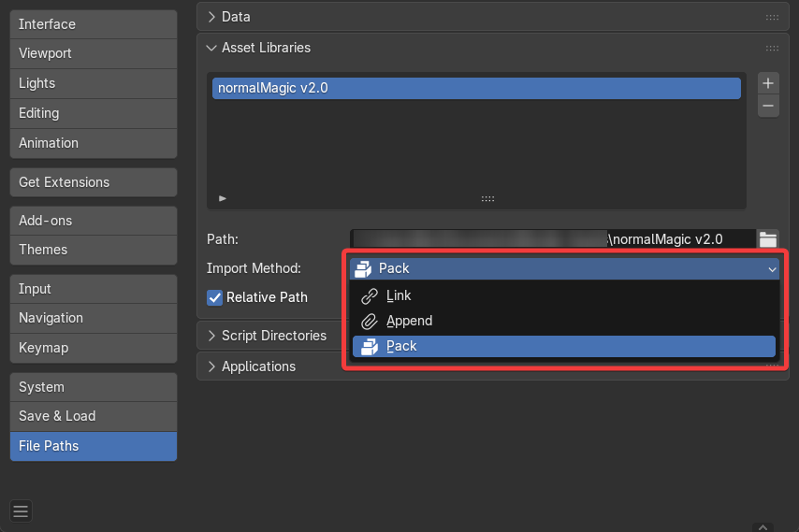Click the Link chain icon in dropdown
Screen dimensions: 799x532
coord(370,295)
